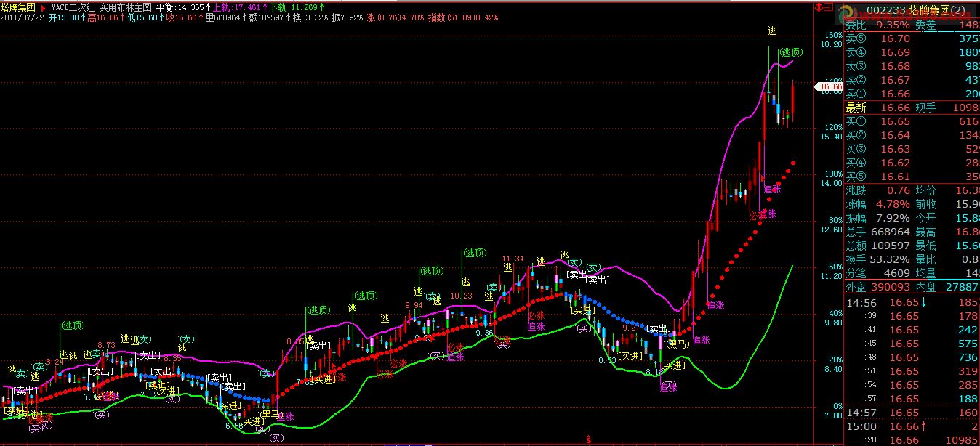This screenshot has height=446, width=980.
Task: Click the 12.60 price axis label
Action: click(x=832, y=230)
